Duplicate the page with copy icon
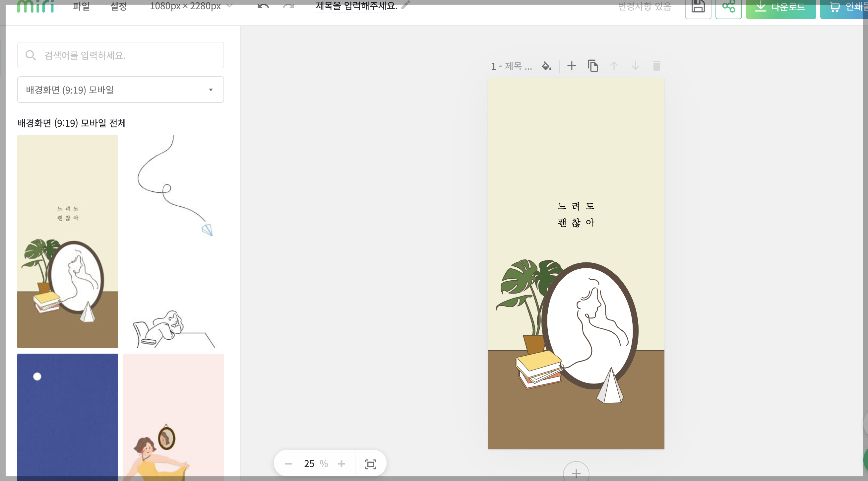 tap(593, 66)
